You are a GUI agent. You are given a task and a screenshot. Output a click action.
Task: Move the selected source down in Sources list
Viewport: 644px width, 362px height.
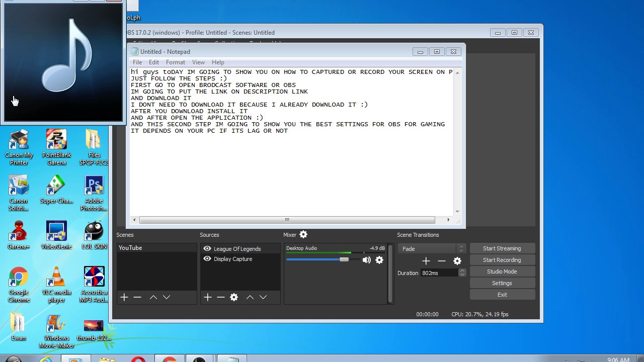263,297
